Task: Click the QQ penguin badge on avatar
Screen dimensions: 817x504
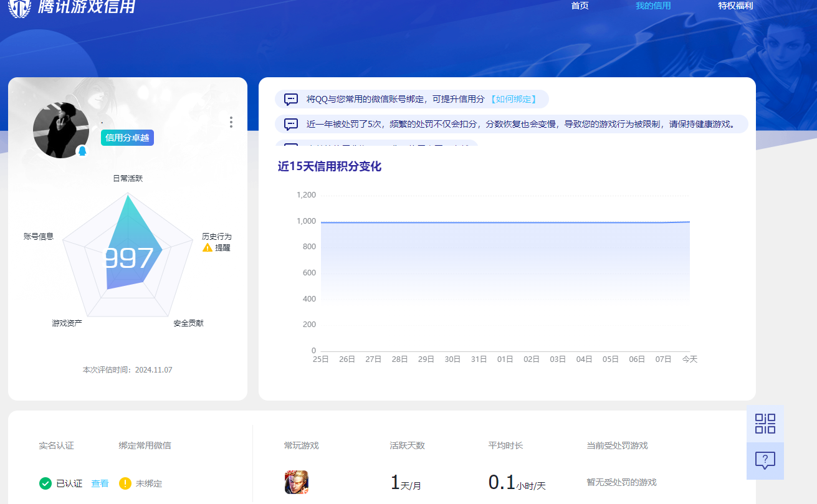Action: (x=82, y=151)
